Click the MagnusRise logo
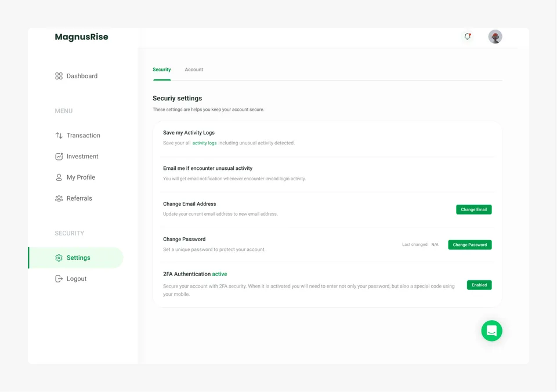This screenshot has width=557, height=392. pyautogui.click(x=81, y=37)
